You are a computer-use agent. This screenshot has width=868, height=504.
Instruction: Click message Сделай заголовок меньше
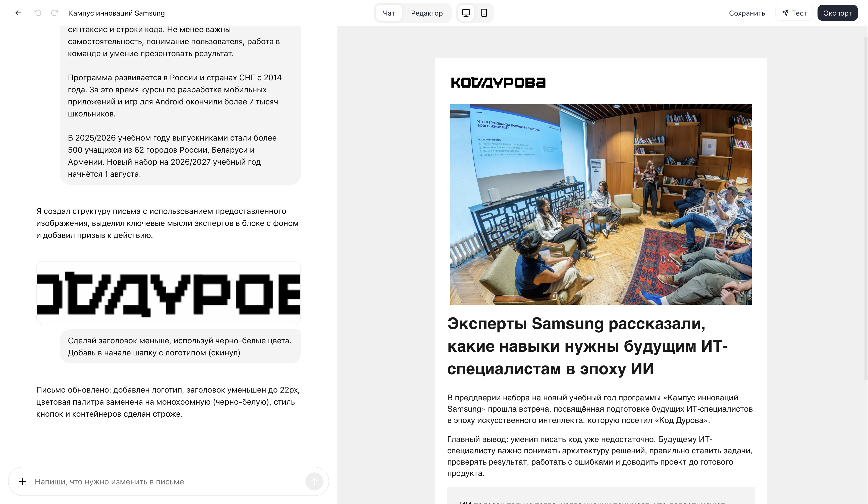tap(180, 346)
